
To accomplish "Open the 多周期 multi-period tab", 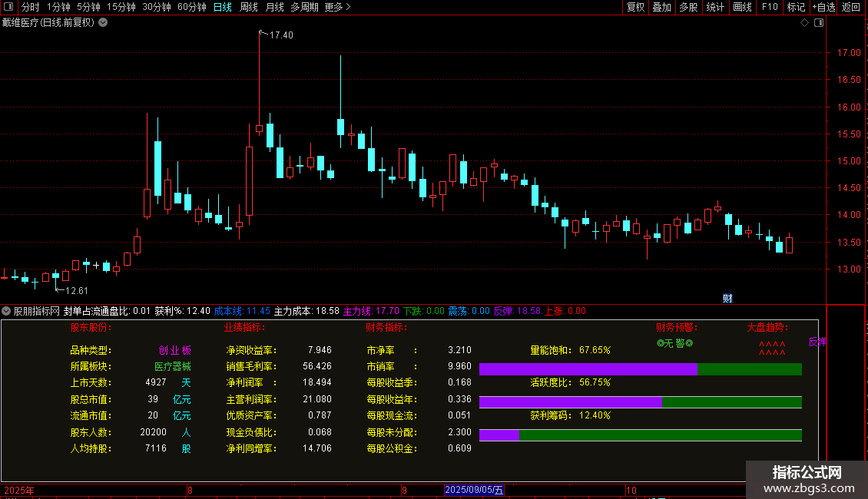I will click(x=305, y=8).
